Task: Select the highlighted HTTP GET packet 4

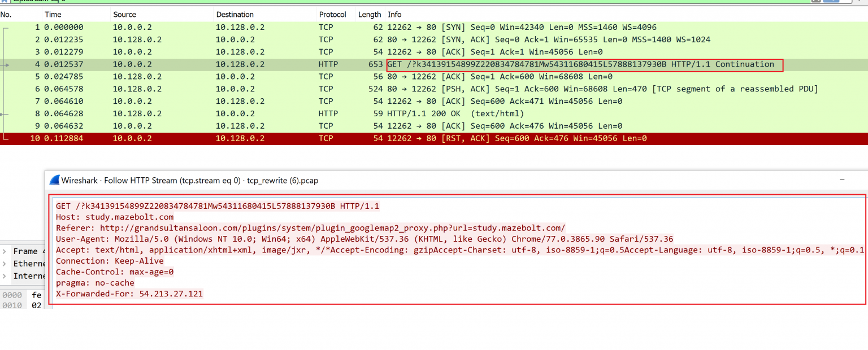Action: (x=226, y=64)
